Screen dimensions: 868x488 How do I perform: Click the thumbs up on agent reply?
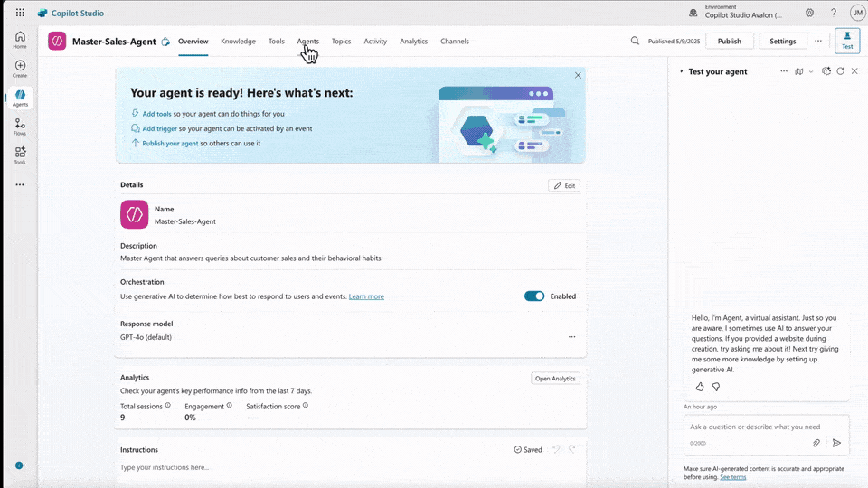coord(700,387)
